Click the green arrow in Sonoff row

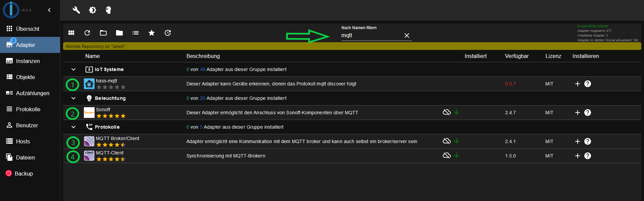click(x=457, y=112)
